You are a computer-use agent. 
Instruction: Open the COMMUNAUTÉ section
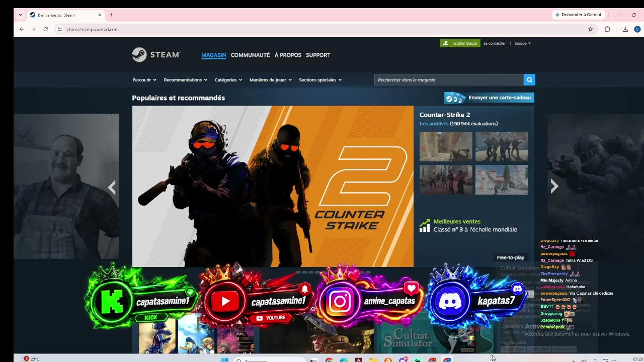point(251,55)
